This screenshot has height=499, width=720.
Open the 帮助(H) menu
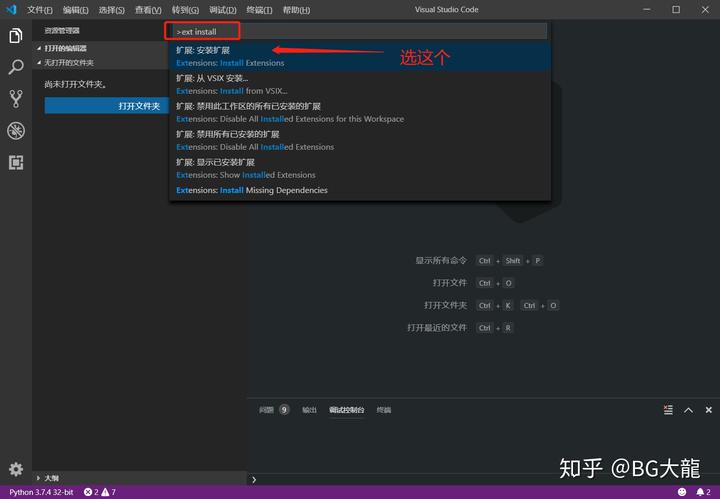[x=296, y=10]
